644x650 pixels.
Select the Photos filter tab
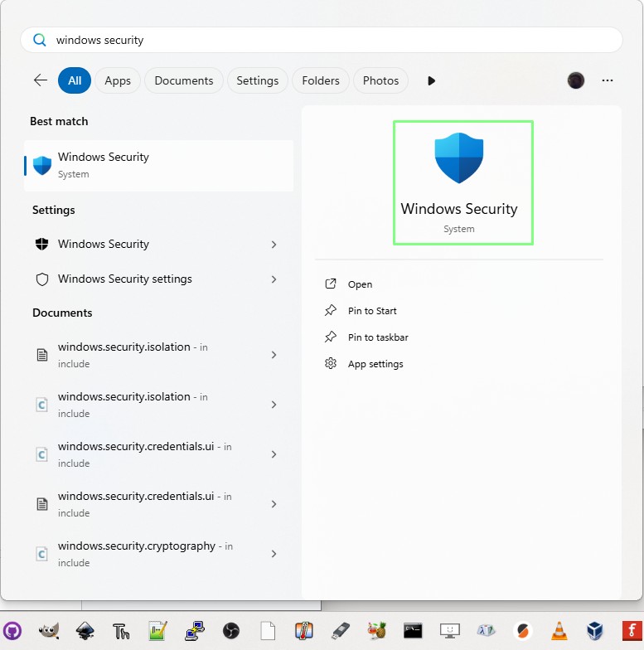[x=380, y=80]
